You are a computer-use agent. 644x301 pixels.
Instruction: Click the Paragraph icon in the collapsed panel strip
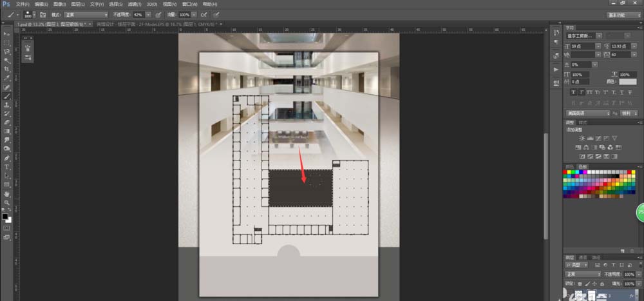pos(556,43)
